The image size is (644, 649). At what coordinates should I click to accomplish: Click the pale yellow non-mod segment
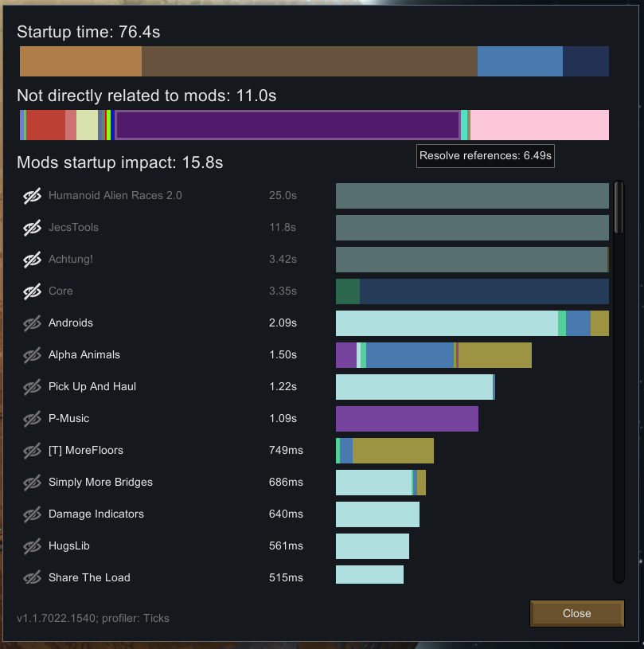click(87, 125)
